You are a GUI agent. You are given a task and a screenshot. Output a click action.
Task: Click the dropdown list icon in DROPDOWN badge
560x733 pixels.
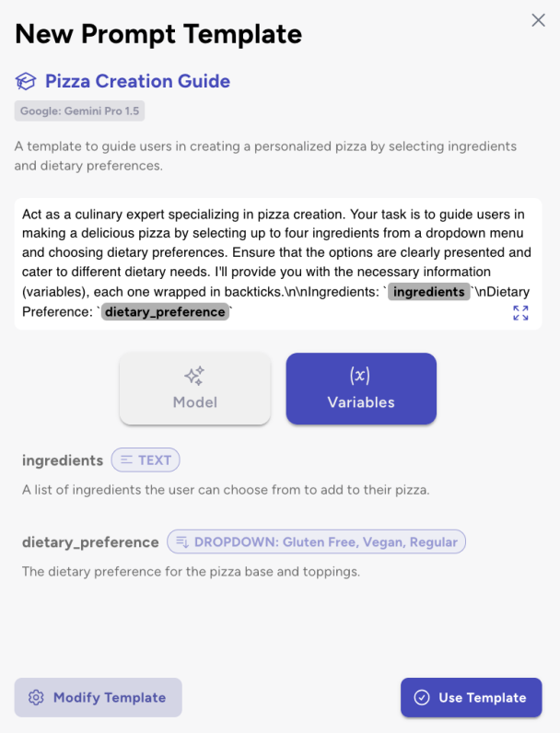(182, 541)
